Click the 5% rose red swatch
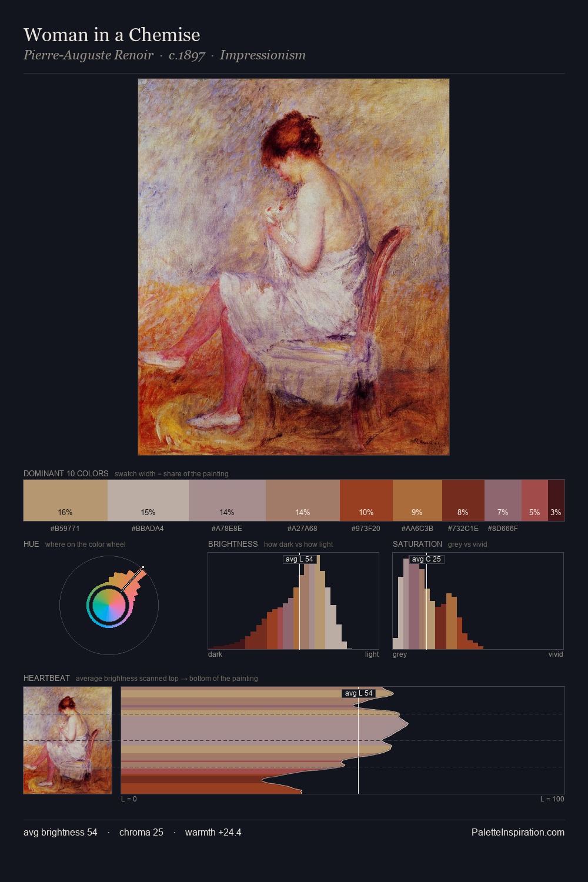 (x=534, y=500)
